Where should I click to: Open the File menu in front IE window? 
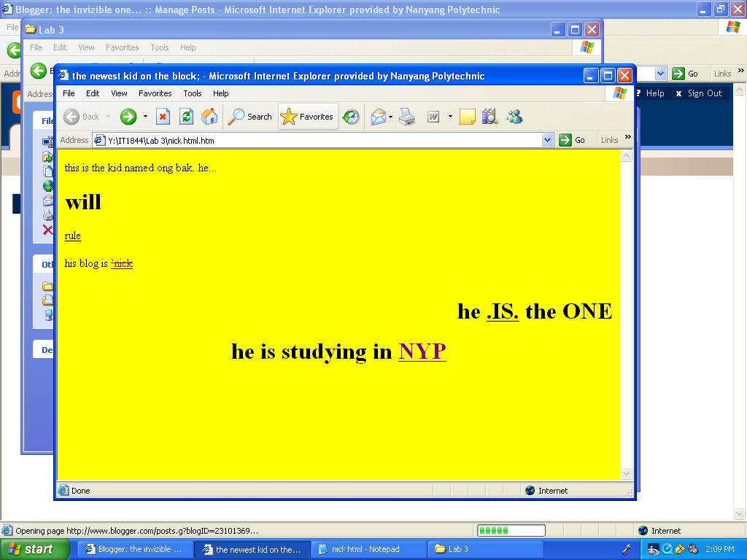(x=69, y=93)
